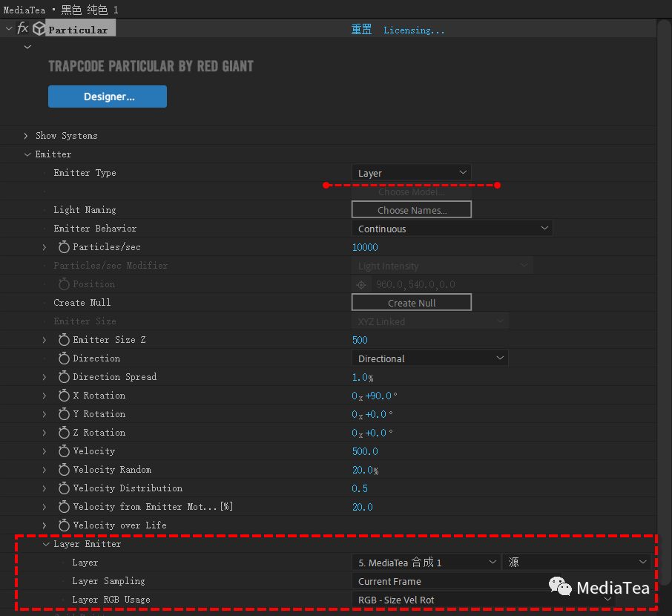The height and width of the screenshot is (616, 672).
Task: Open the 源 source dropdown
Action: [x=576, y=562]
